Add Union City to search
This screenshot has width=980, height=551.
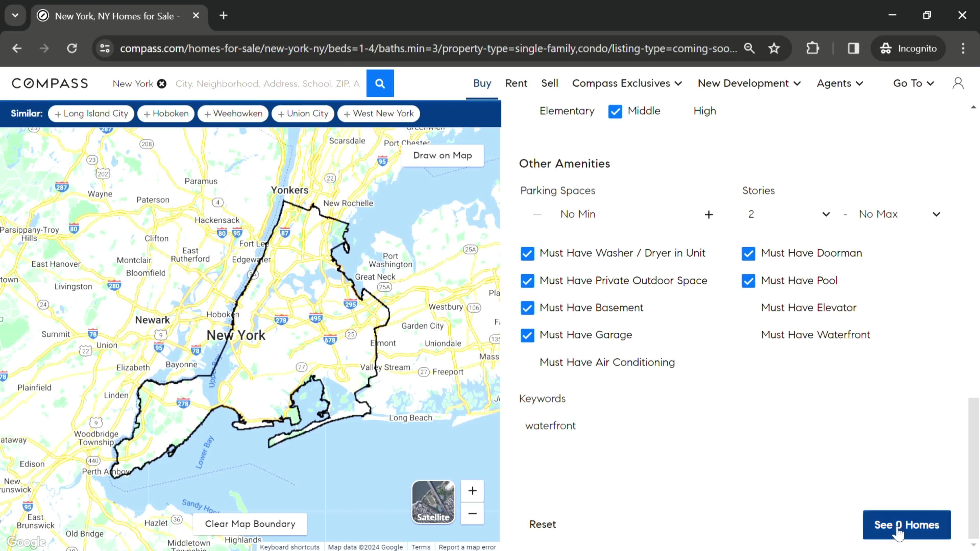[303, 114]
